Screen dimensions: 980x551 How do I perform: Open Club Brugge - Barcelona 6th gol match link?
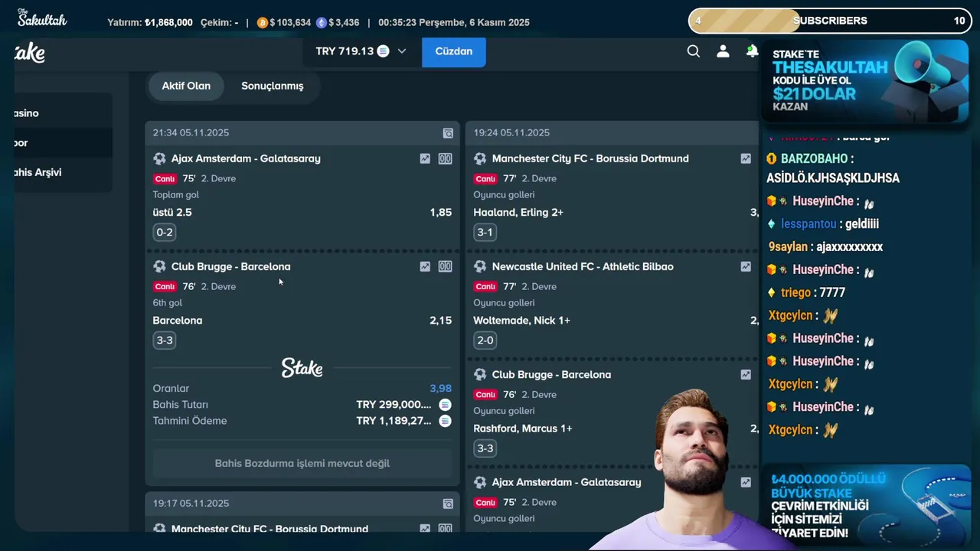(231, 266)
